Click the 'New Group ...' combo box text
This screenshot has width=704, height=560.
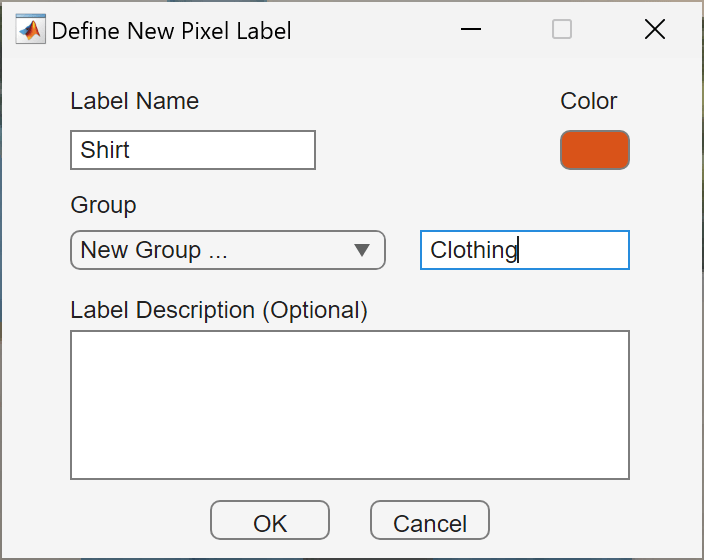(x=154, y=250)
